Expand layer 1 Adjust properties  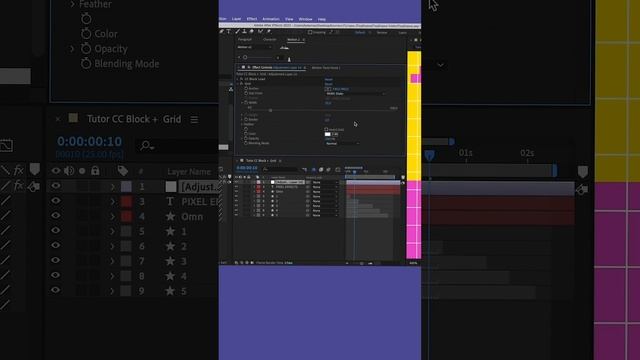point(112,187)
